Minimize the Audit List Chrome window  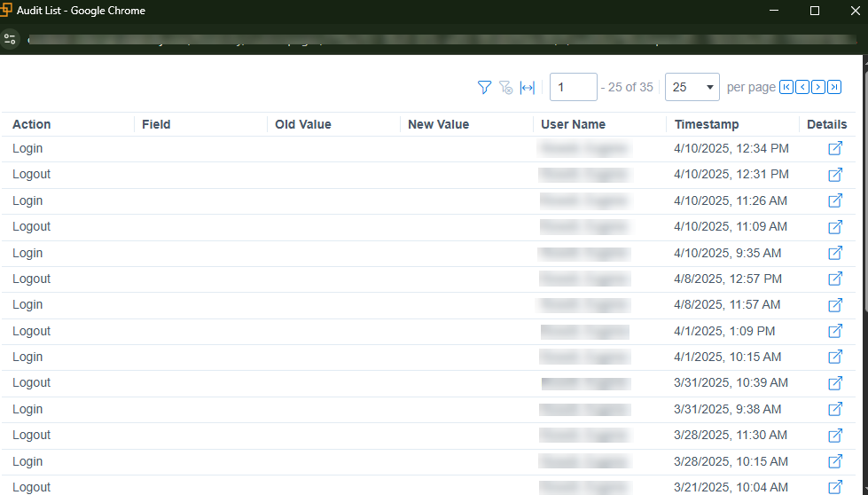pos(774,11)
